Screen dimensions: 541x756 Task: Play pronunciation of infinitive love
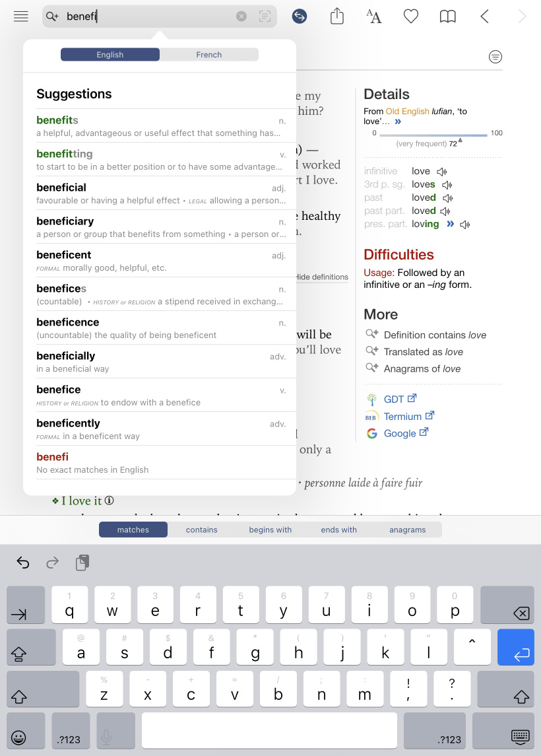[x=442, y=172]
